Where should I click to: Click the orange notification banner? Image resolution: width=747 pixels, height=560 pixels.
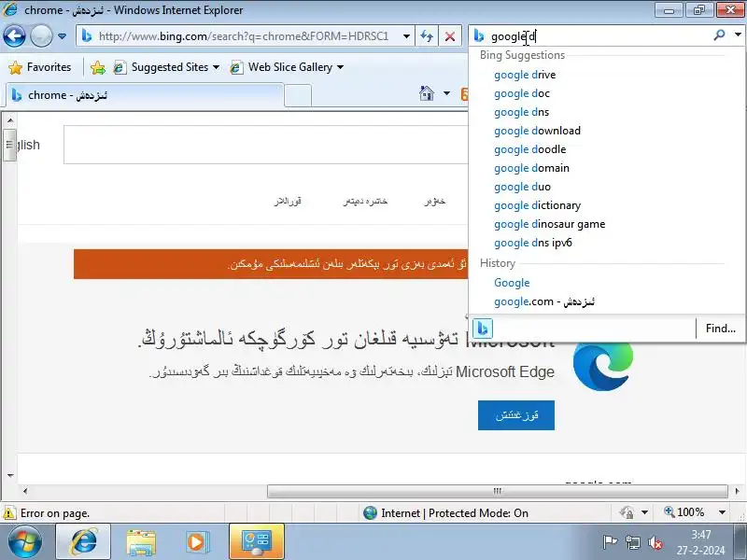tap(271, 264)
